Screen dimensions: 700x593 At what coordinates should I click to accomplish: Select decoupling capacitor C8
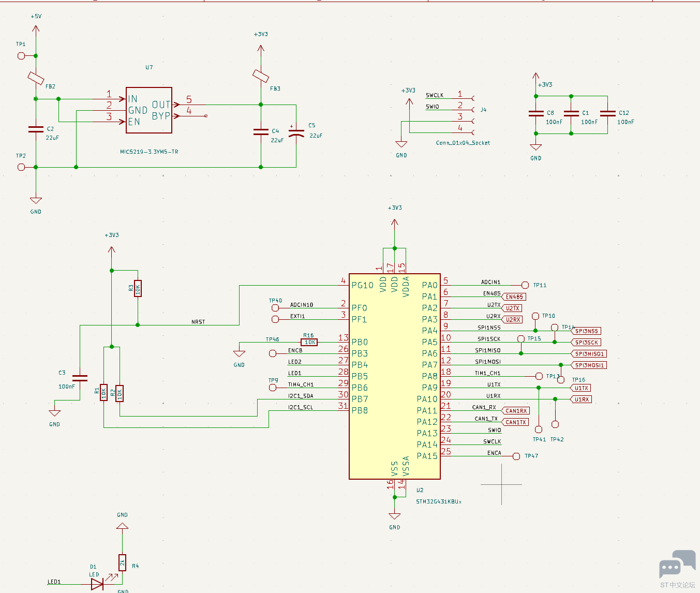(536, 113)
